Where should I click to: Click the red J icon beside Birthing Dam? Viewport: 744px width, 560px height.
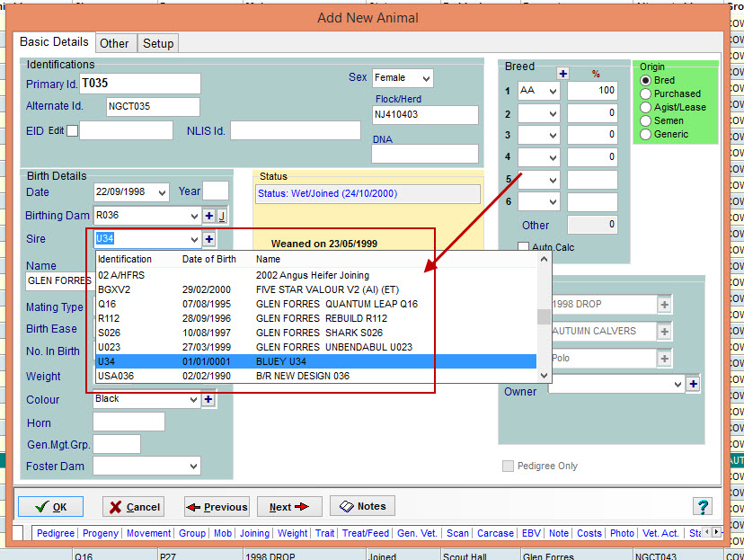222,216
